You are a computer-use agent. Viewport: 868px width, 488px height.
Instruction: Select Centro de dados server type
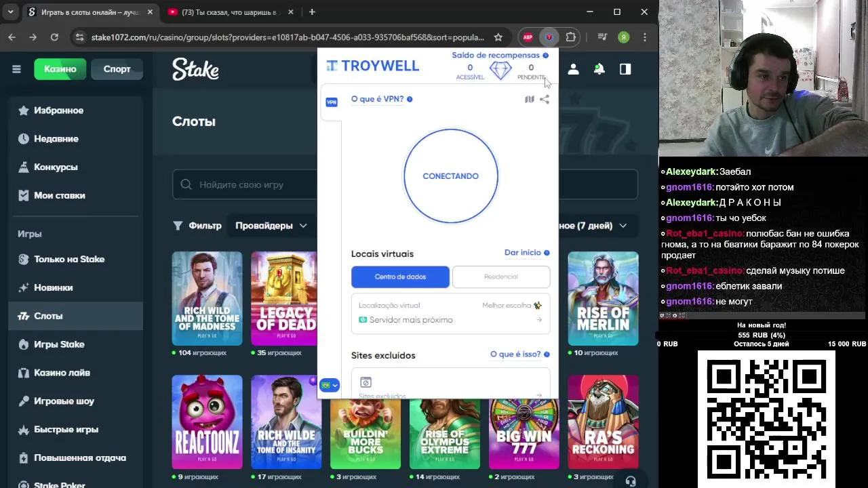400,277
